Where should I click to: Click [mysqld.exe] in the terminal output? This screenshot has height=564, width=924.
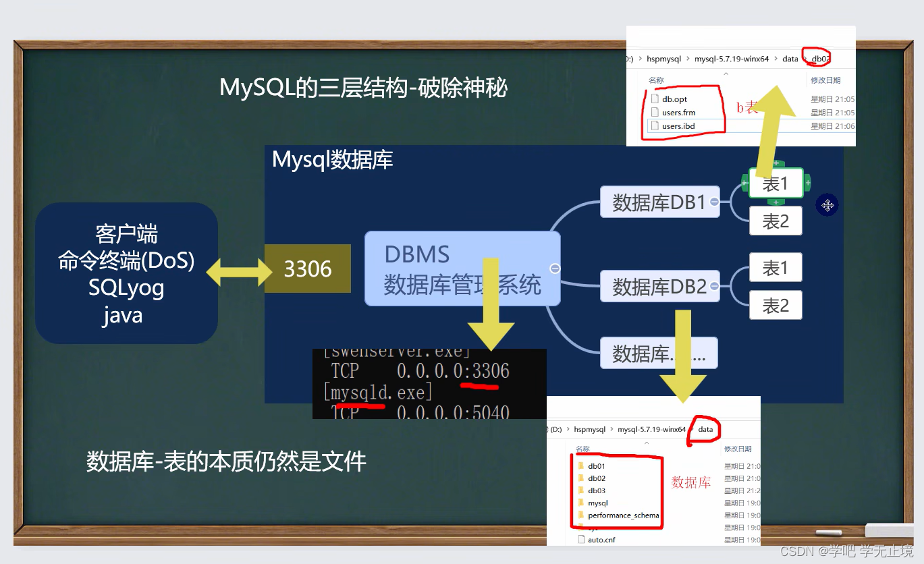point(378,392)
